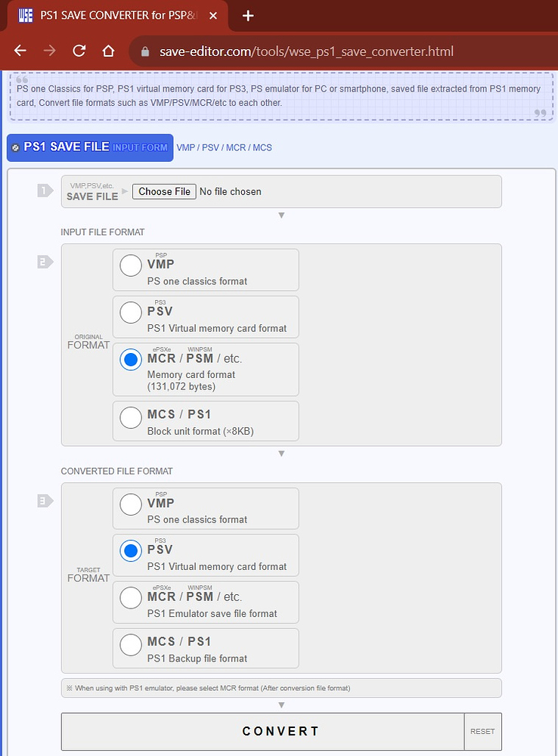Select VMP as input file format
Screen dimensions: 558x756
pos(131,265)
